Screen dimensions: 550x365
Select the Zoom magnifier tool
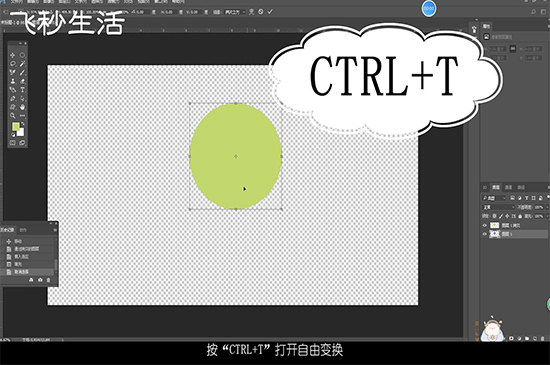point(13,115)
